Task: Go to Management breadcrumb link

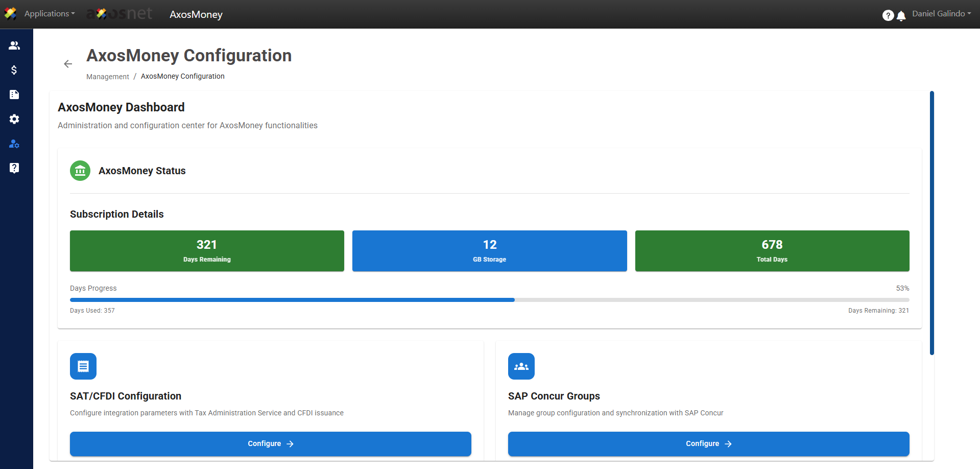Action: [108, 77]
